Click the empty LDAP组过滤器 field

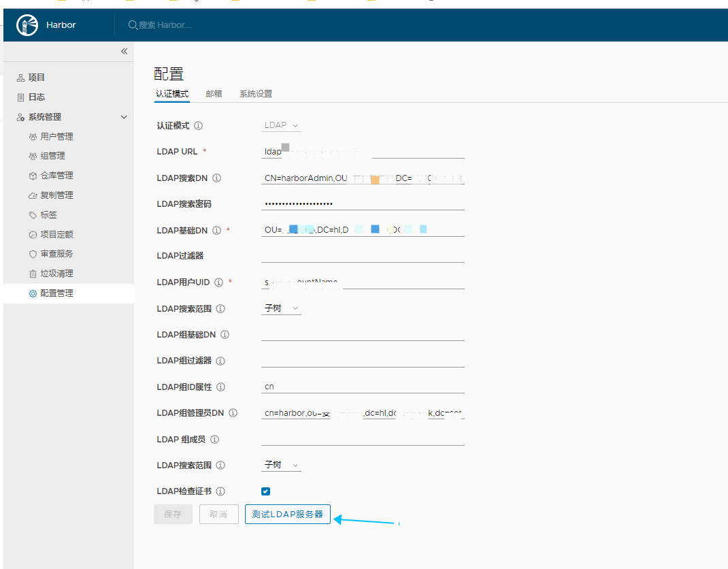coord(363,361)
